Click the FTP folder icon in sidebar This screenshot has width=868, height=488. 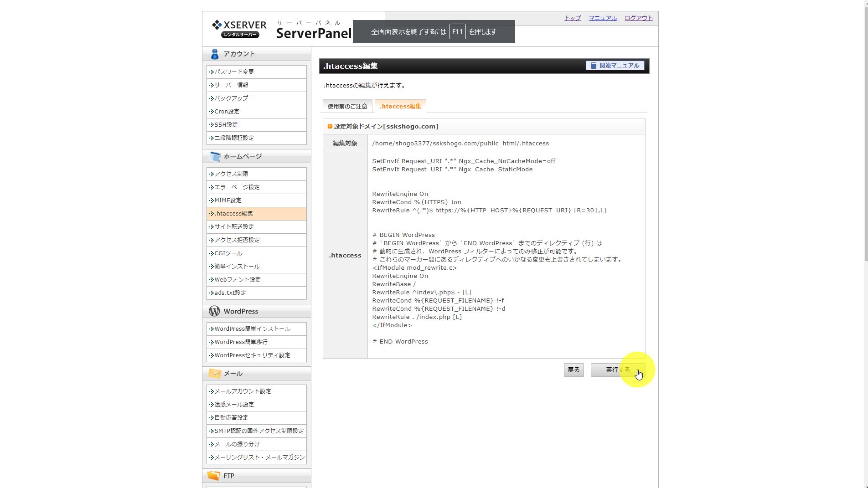[x=213, y=476]
